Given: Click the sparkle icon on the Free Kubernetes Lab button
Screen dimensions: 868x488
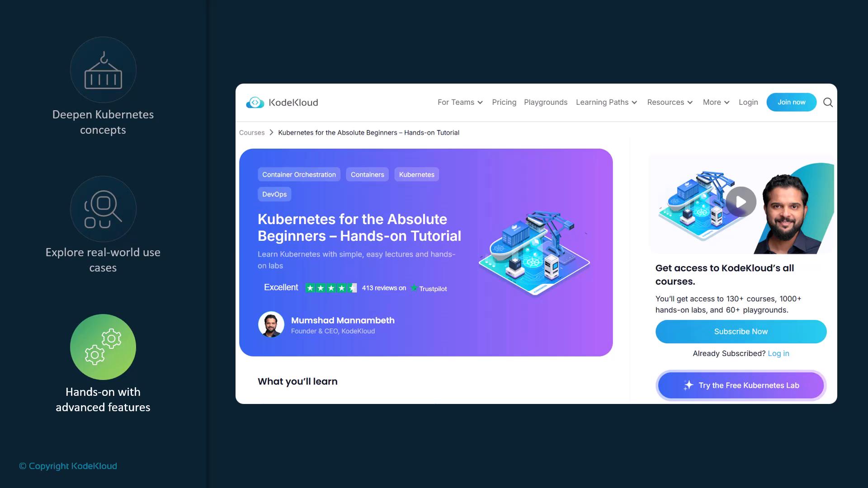Looking at the screenshot, I should (x=689, y=385).
